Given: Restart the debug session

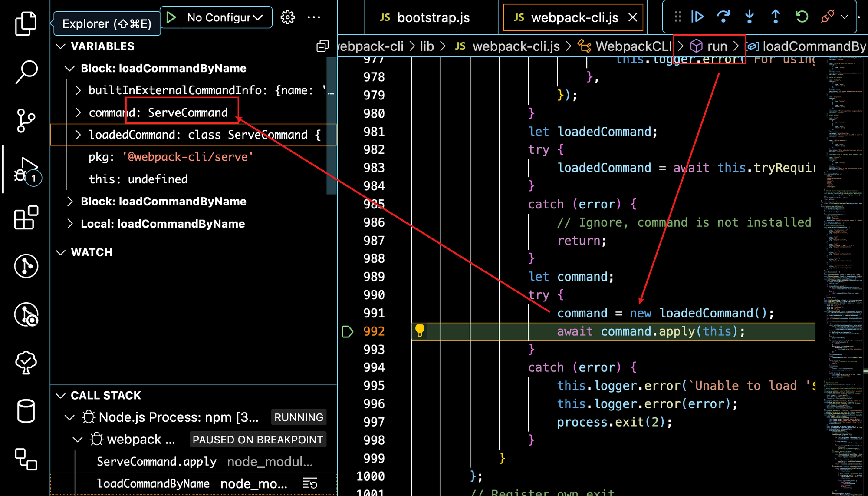Looking at the screenshot, I should tap(802, 17).
